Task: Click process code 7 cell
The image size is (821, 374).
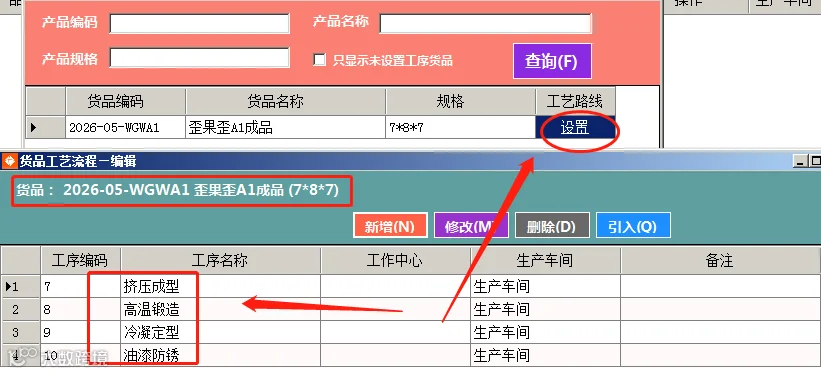Action: [81, 287]
